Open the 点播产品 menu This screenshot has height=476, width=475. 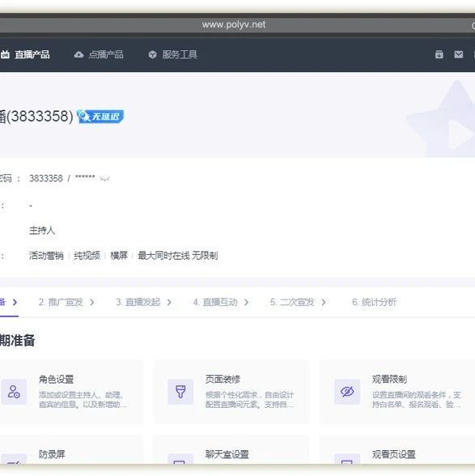click(x=106, y=55)
